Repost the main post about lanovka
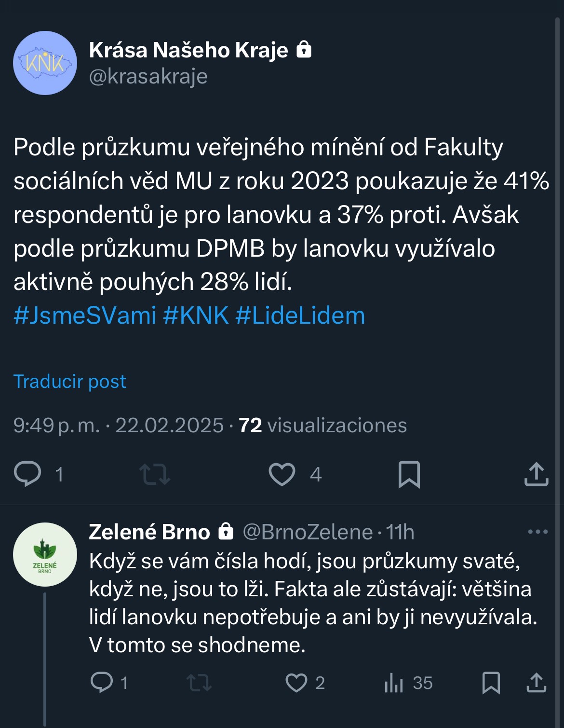The width and height of the screenshot is (564, 728). click(x=154, y=474)
